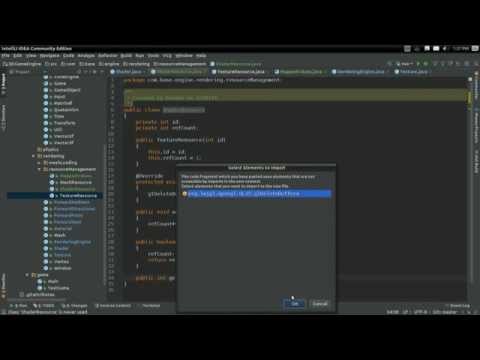Open the Terminal tool window tab
480x360 pixels.
(149, 306)
